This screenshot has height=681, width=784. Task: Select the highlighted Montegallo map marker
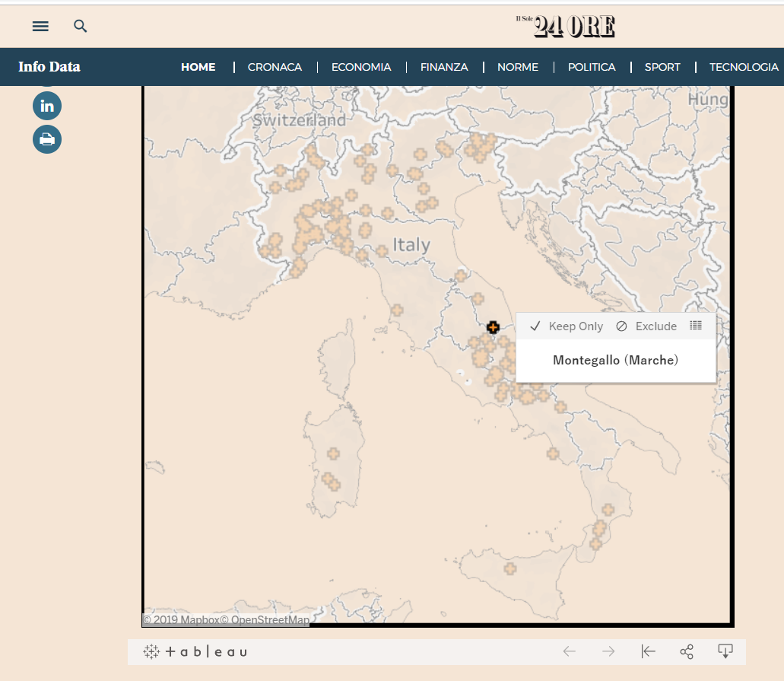[493, 327]
